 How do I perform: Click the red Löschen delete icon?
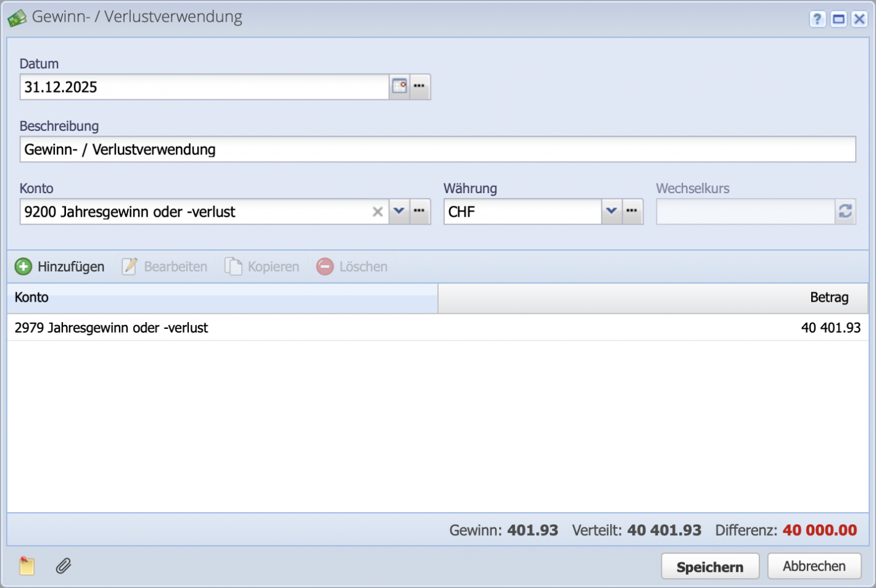pyautogui.click(x=324, y=266)
